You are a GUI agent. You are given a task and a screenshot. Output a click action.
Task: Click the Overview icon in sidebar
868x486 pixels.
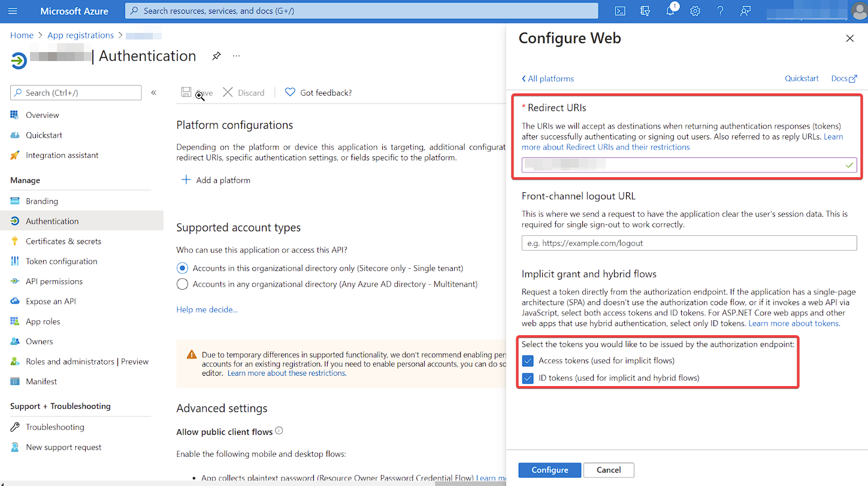tap(15, 115)
